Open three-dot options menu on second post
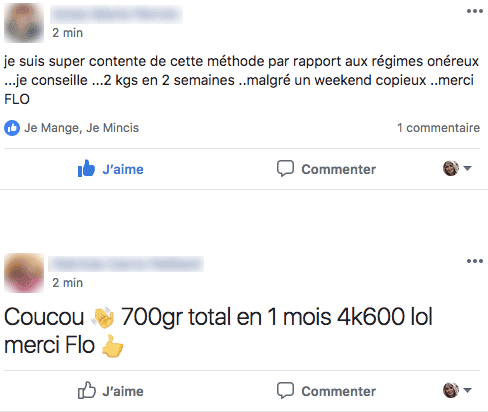The height and width of the screenshot is (412, 488). 475,261
